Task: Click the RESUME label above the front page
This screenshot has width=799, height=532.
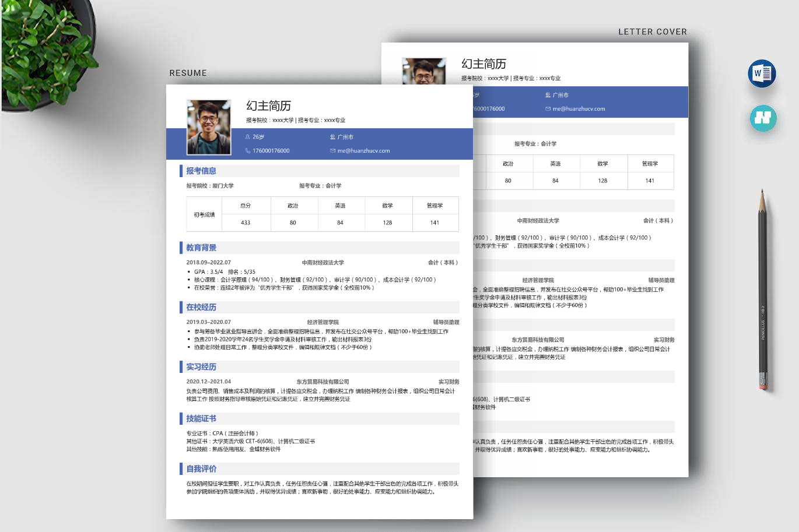Action: point(188,73)
